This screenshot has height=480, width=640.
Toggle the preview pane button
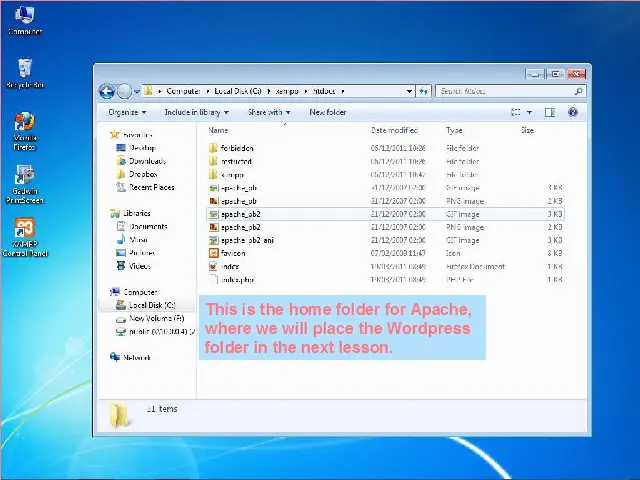pyautogui.click(x=550, y=112)
